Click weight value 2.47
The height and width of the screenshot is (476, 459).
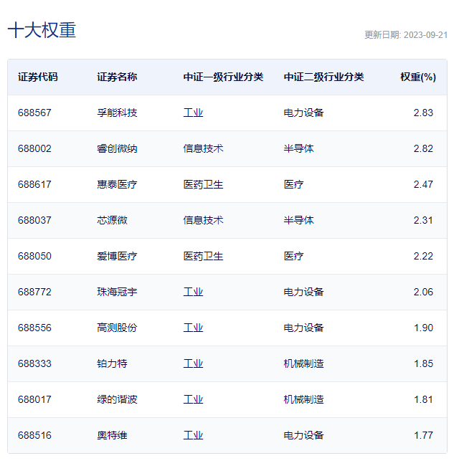coord(423,184)
